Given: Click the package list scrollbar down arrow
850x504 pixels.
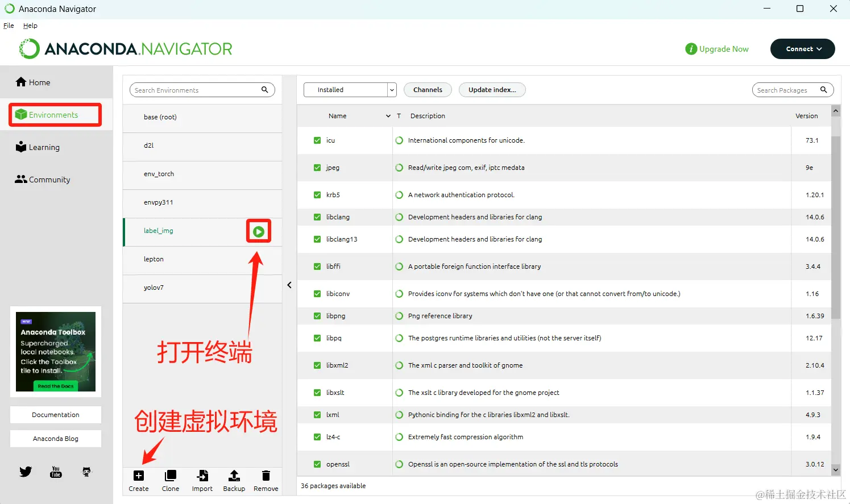Looking at the screenshot, I should click(x=836, y=470).
